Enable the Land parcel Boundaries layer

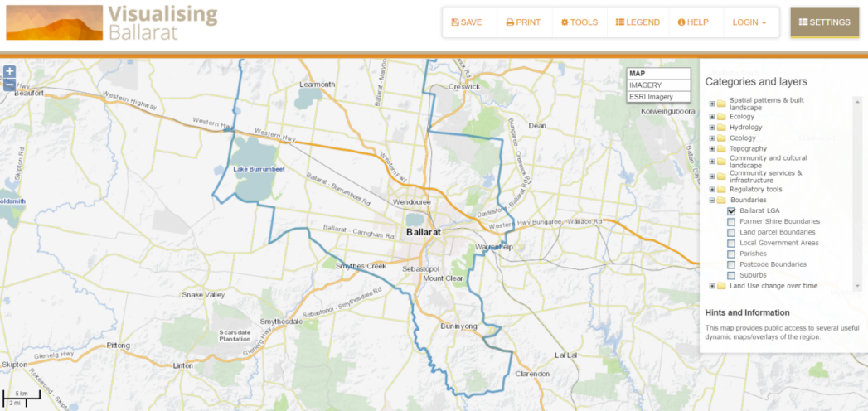[731, 232]
